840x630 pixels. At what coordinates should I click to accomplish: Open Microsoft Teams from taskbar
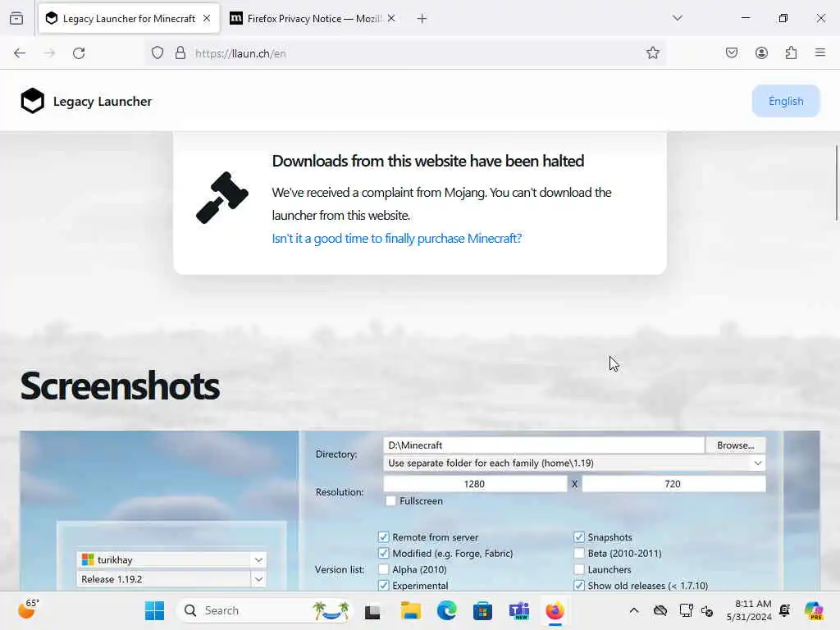click(x=519, y=610)
